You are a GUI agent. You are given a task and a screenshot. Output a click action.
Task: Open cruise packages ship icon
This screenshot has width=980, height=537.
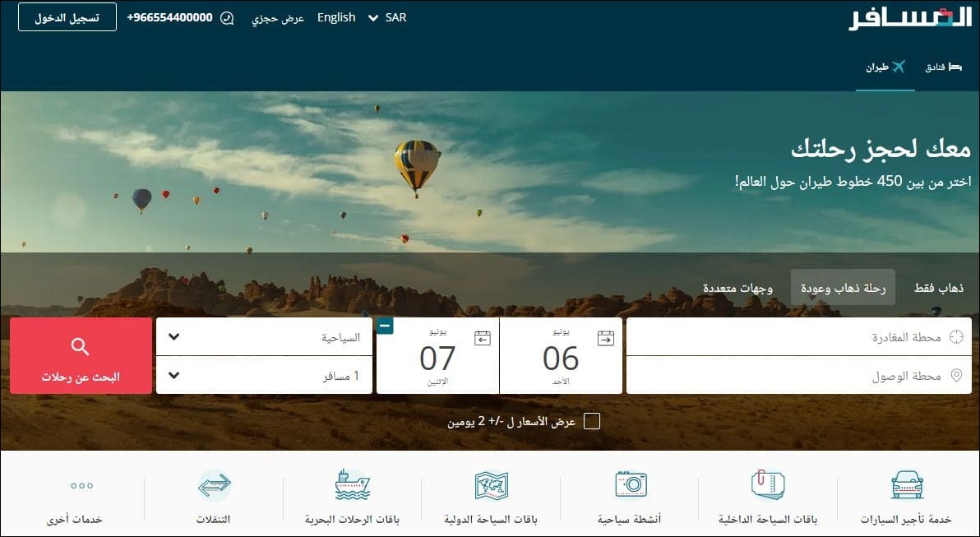coord(353,484)
